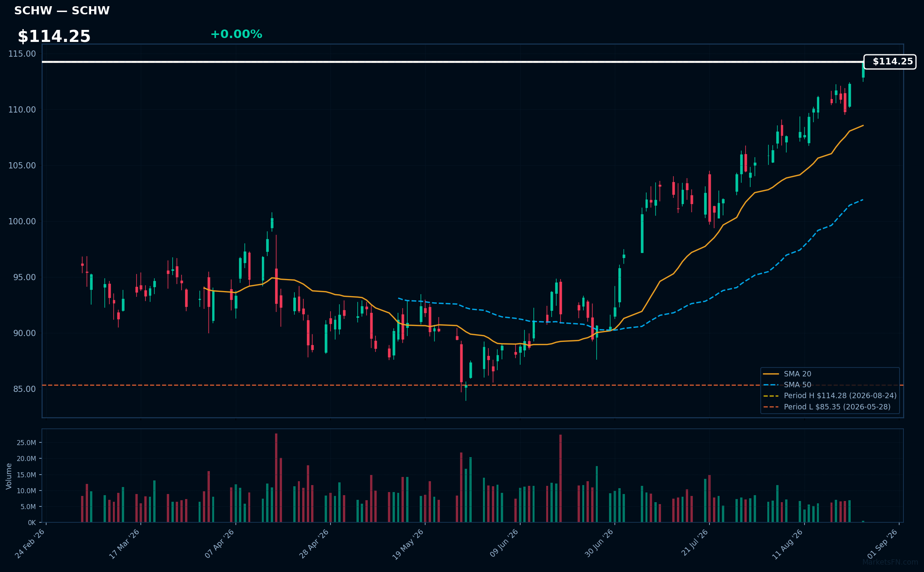
Task: Click the 07 Apr '26 date label
Action: click(219, 544)
